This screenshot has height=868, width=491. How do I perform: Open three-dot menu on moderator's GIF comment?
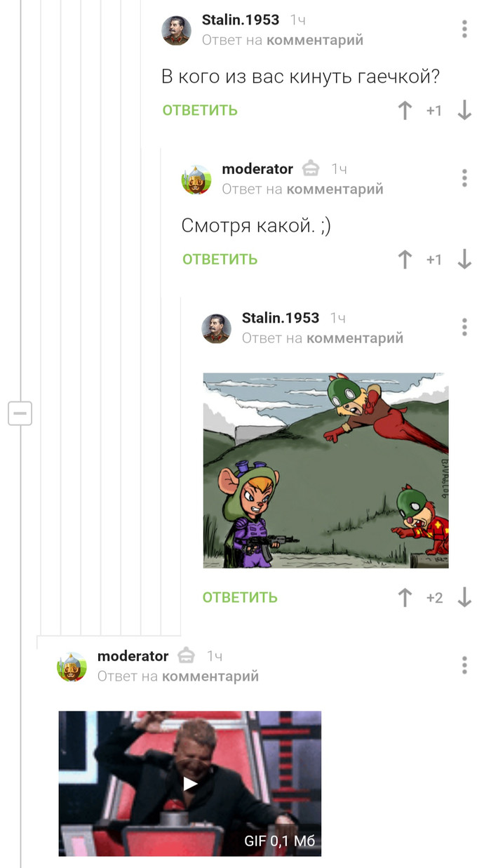pos(464,665)
